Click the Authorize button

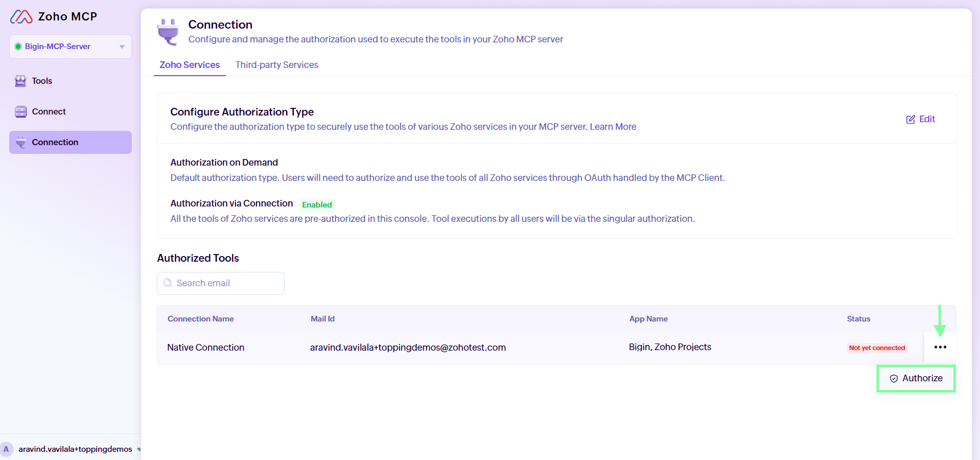[916, 379]
